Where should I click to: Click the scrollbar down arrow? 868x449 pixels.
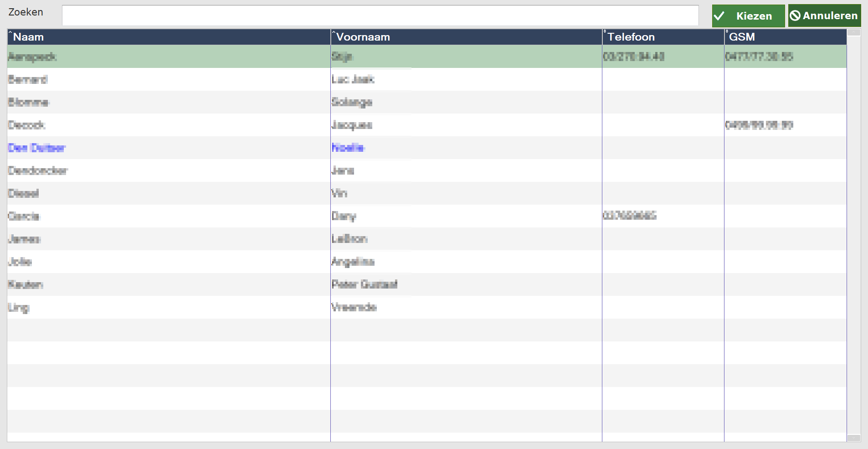pos(854,438)
